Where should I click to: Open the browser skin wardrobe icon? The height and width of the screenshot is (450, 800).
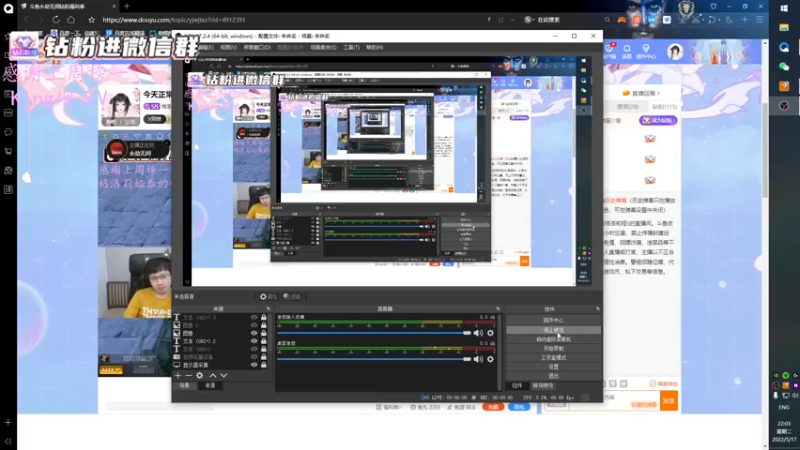(x=713, y=7)
